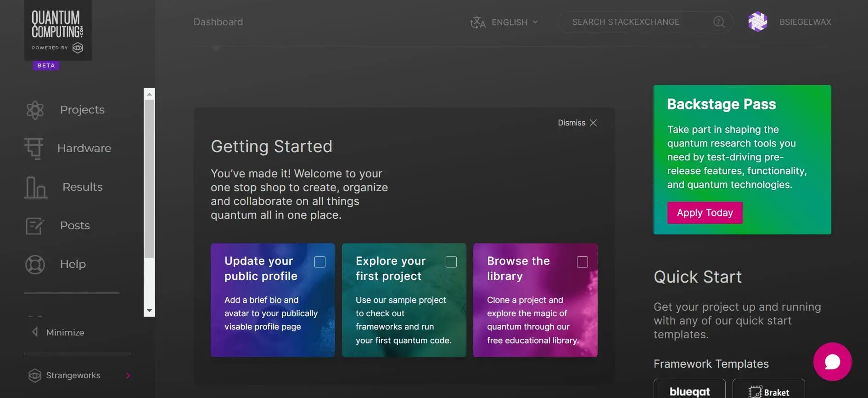The width and height of the screenshot is (868, 398).
Task: Open Hardware via its sidebar icon
Action: (34, 148)
